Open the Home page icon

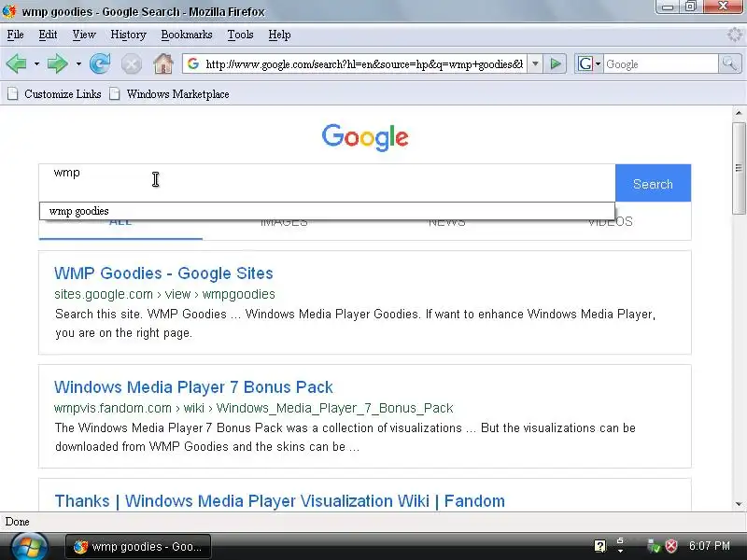coord(162,63)
